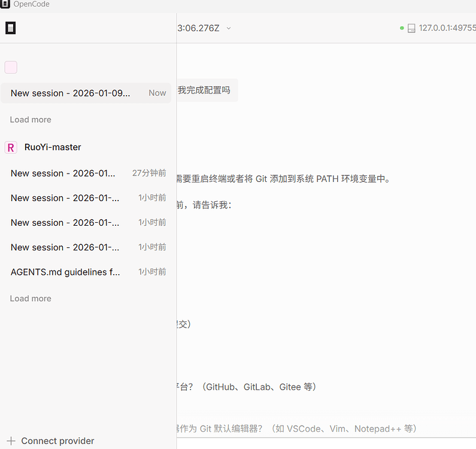This screenshot has width=476, height=449.
Task: Click the text 前，请告诉我：
Action: coord(204,205)
